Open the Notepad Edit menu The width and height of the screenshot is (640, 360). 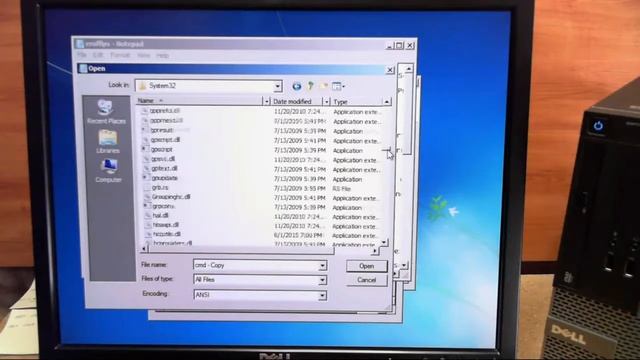98,55
